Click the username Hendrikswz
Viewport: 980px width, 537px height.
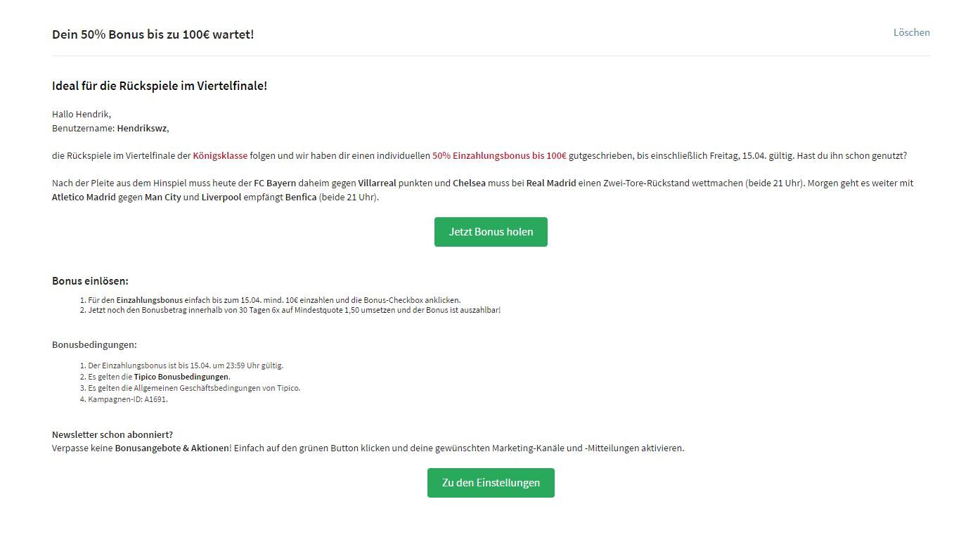coord(142,129)
